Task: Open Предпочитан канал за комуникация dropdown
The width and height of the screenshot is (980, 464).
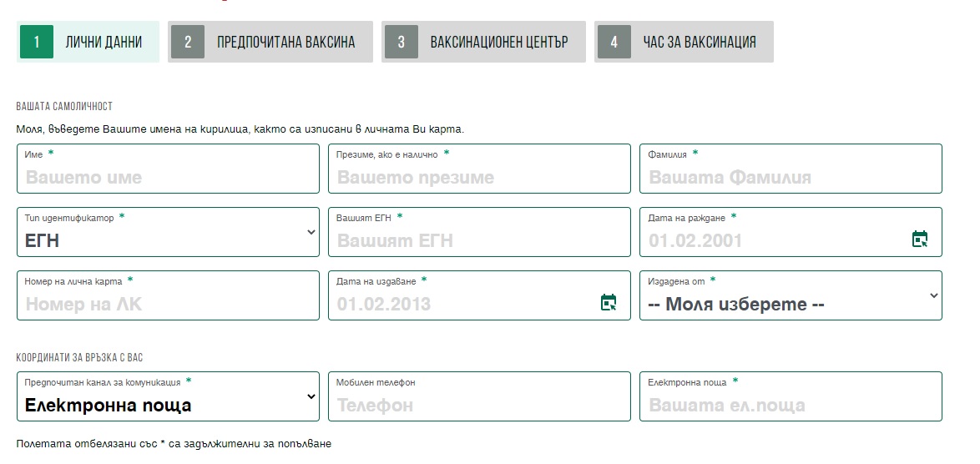Action: [168, 396]
